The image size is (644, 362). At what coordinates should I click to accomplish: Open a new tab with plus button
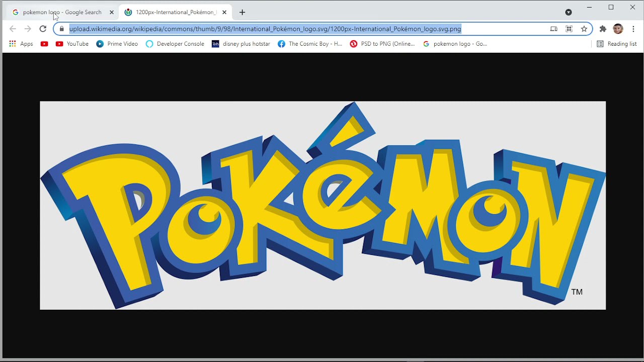click(x=242, y=12)
